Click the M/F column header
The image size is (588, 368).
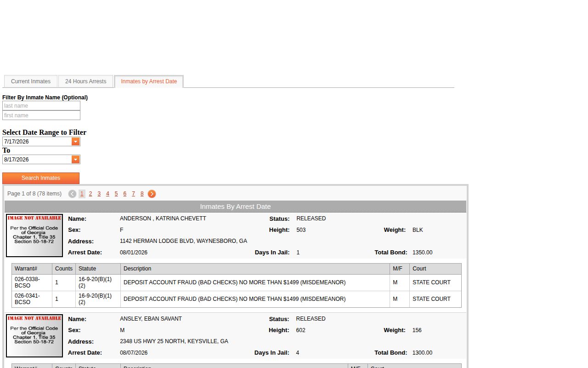click(x=400, y=269)
